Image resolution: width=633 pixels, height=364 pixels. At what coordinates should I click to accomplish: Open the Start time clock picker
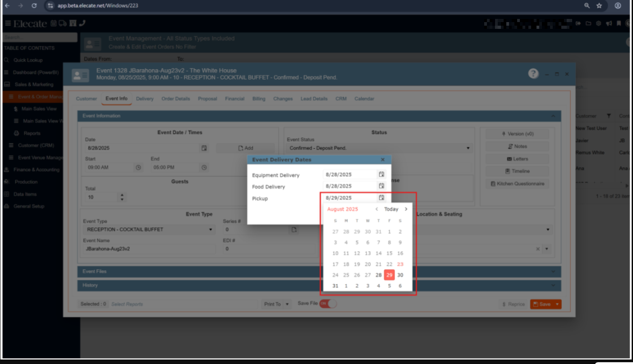point(138,168)
